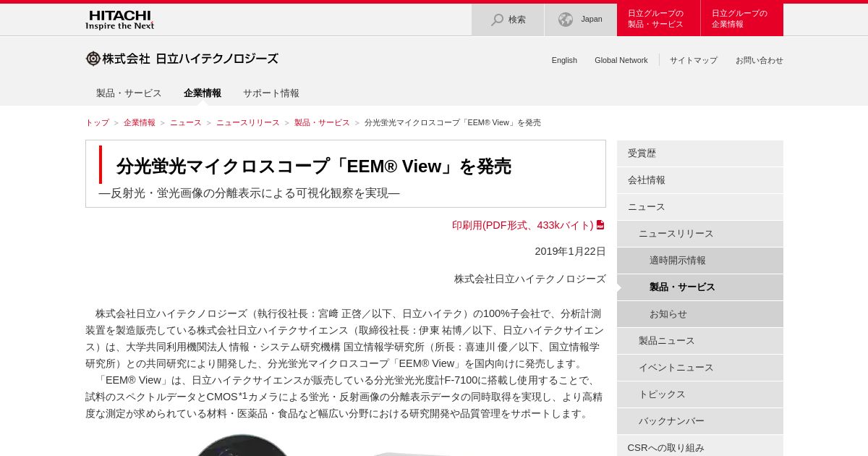Open 会社情報 in the sidebar
Screen dimensions: 868x456
pos(700,180)
